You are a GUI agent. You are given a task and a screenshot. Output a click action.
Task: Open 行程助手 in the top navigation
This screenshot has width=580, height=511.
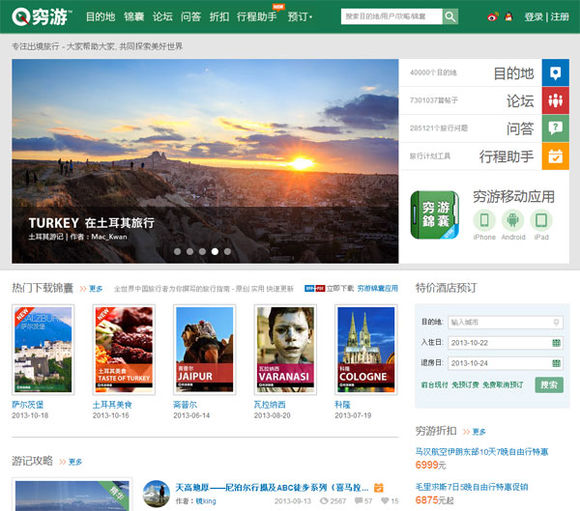point(257,17)
